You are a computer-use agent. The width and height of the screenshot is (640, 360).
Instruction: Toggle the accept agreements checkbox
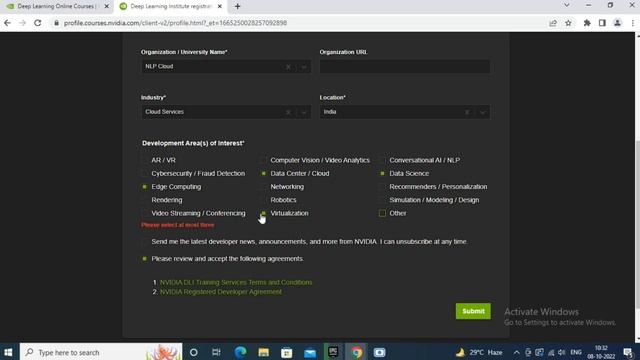[144, 259]
